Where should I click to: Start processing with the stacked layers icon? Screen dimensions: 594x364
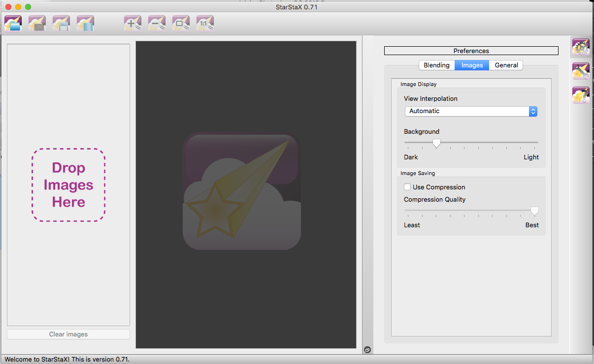click(85, 23)
